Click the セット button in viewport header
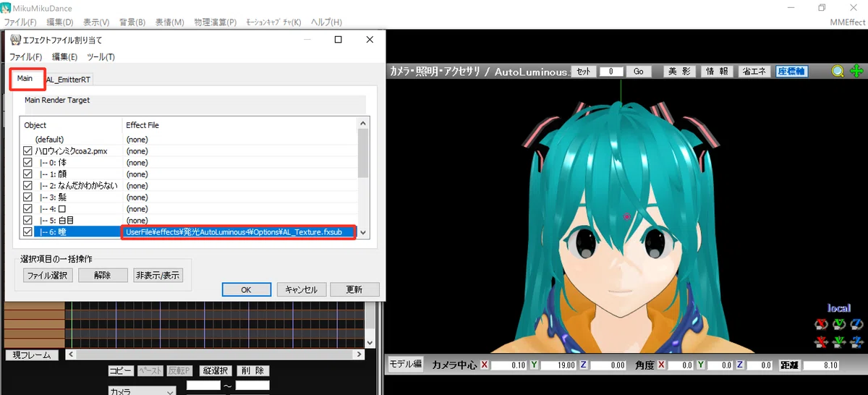Screen dimensions: 868x395 pyautogui.click(x=584, y=72)
